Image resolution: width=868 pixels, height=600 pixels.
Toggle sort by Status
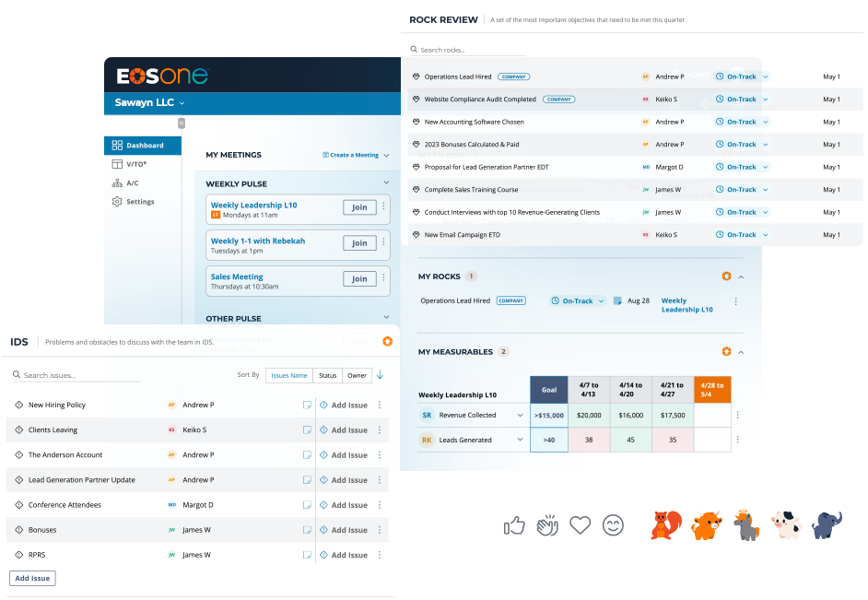click(327, 375)
